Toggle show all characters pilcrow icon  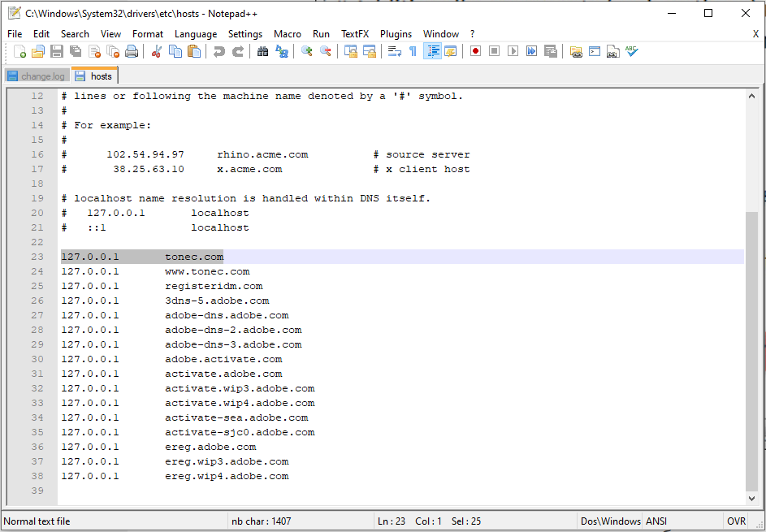point(413,51)
